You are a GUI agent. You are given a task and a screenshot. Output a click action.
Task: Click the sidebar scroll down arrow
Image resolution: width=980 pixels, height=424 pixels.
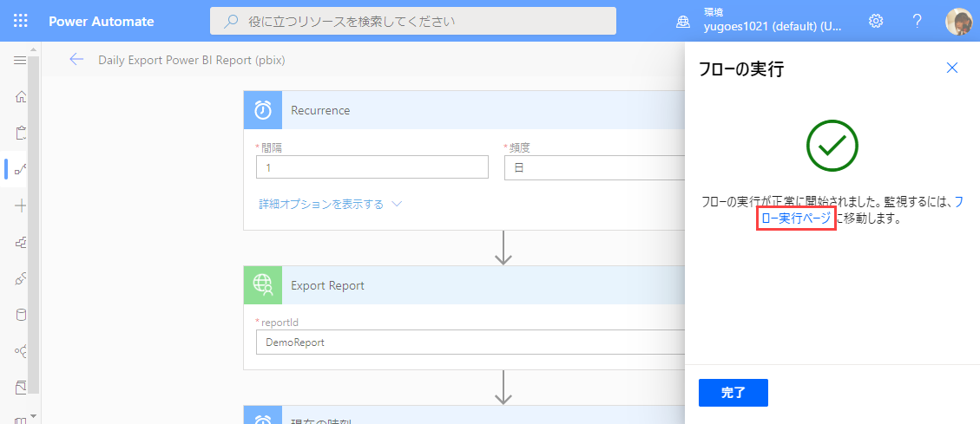(34, 416)
